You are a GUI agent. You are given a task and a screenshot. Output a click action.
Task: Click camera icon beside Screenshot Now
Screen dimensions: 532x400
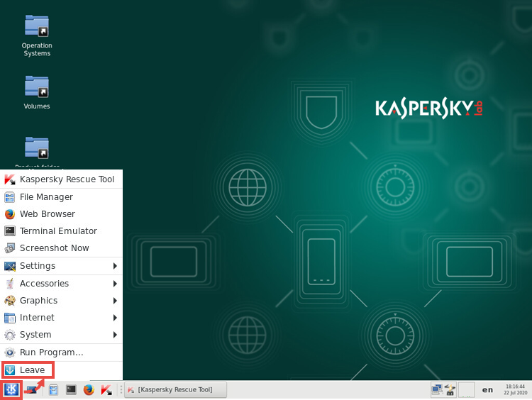(9, 248)
